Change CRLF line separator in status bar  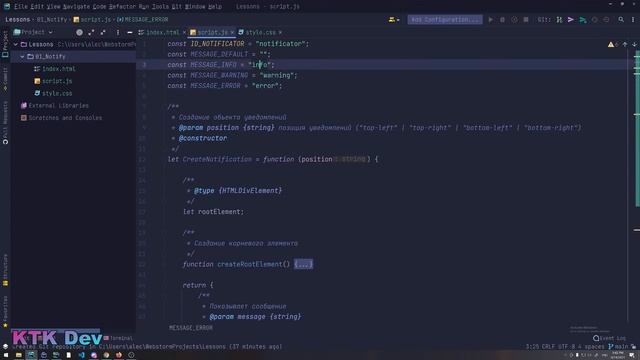coord(549,346)
